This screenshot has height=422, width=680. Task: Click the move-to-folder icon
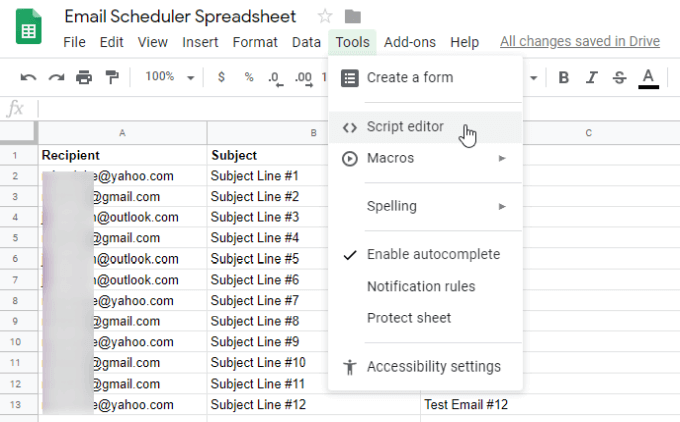(x=352, y=16)
